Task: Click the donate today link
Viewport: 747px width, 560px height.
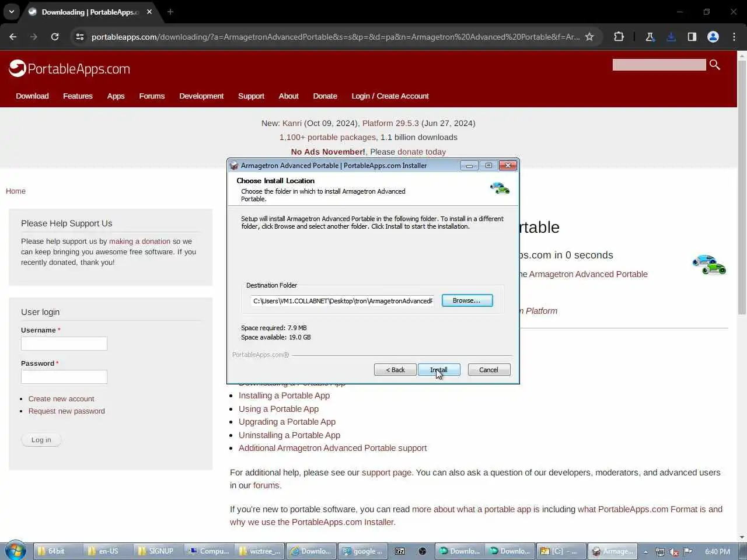Action: pyautogui.click(x=421, y=152)
